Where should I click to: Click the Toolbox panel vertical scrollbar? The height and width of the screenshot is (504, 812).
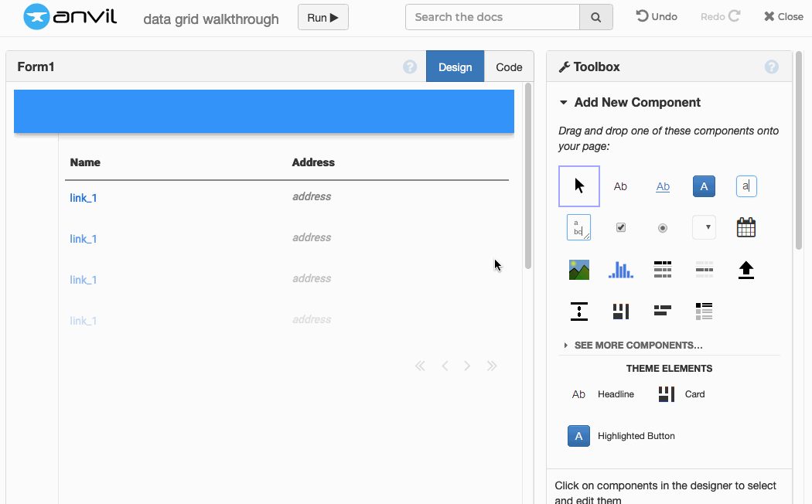[799, 150]
